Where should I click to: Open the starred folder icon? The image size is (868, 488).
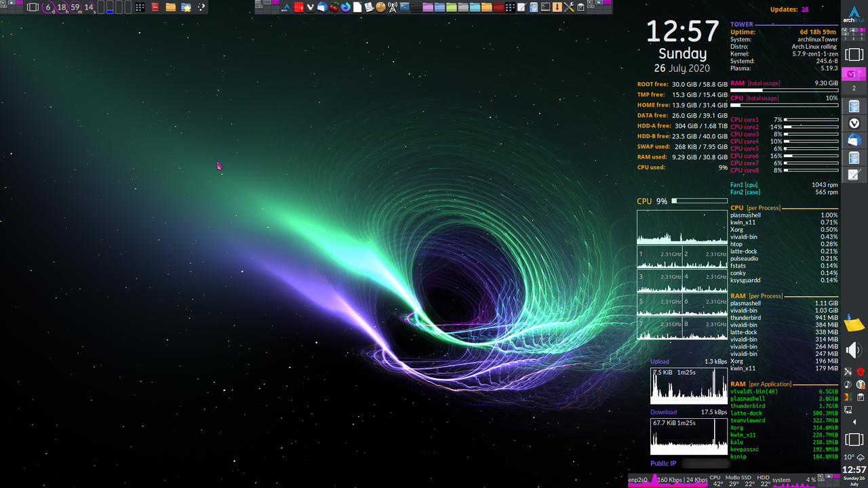click(186, 7)
